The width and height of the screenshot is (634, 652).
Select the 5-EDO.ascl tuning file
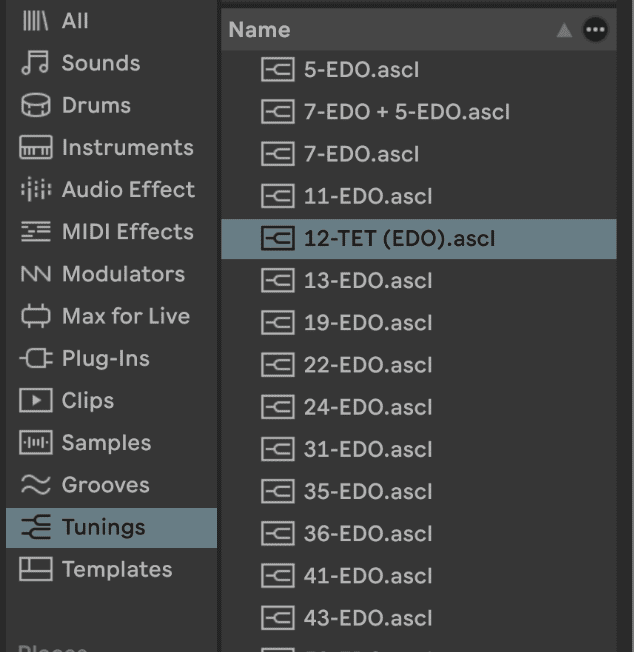click(x=361, y=70)
